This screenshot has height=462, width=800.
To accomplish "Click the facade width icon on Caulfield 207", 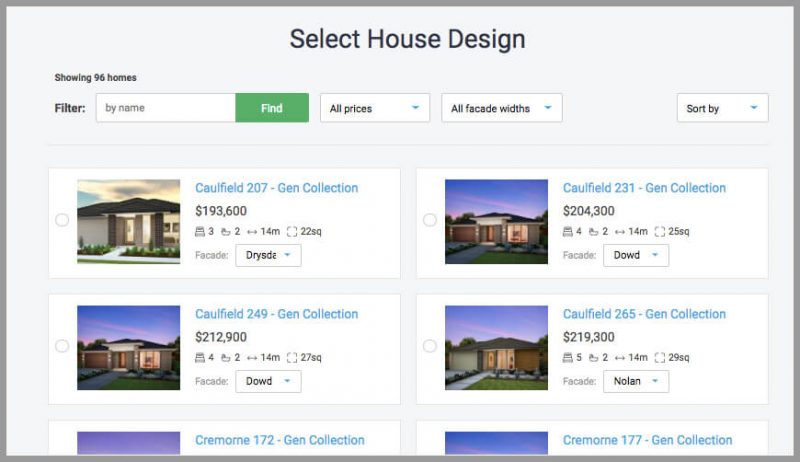I will [252, 232].
